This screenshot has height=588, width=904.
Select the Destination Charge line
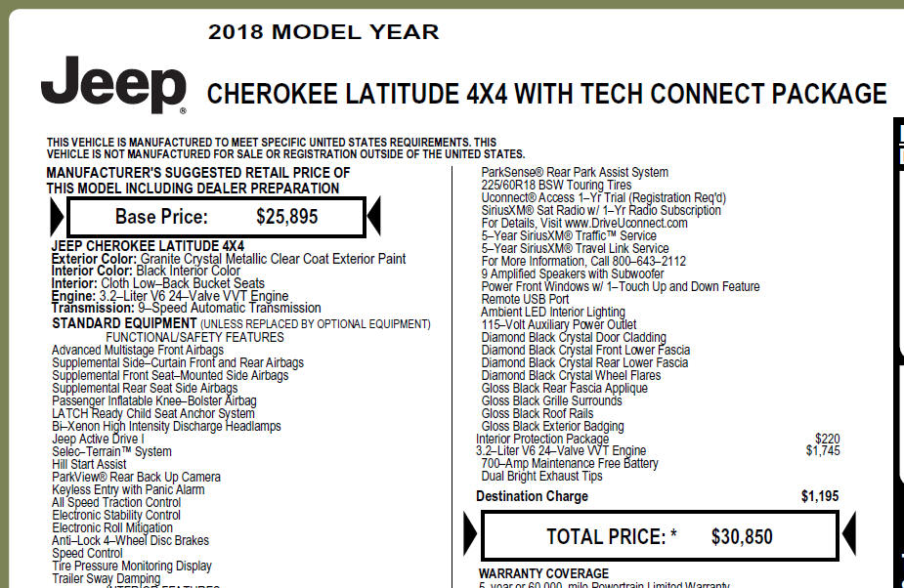(658, 496)
